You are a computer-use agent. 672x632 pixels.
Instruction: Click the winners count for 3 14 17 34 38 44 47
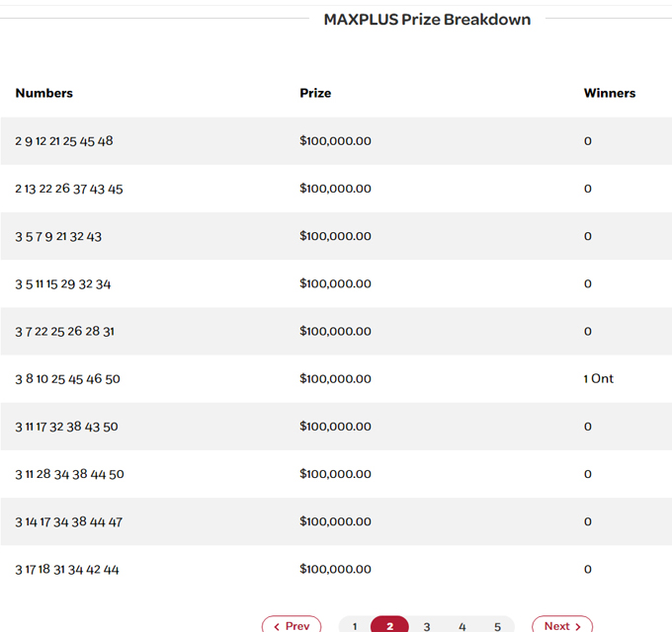[588, 521]
